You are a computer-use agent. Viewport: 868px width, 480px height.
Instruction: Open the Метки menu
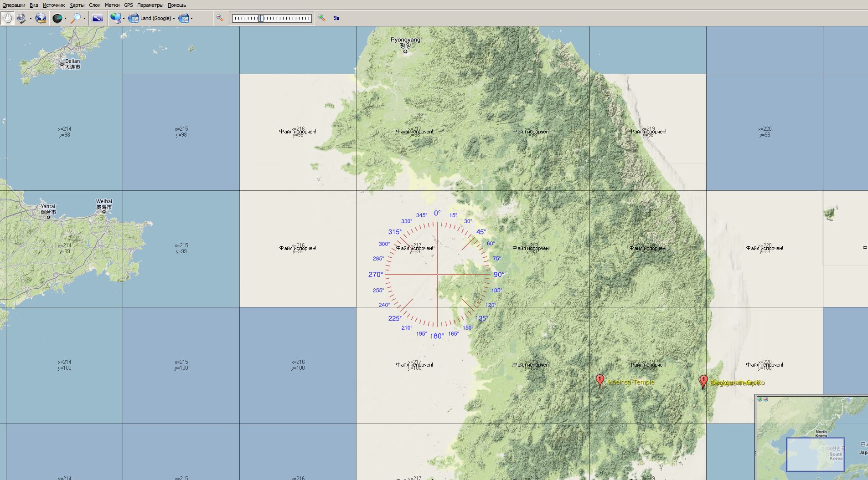point(112,5)
